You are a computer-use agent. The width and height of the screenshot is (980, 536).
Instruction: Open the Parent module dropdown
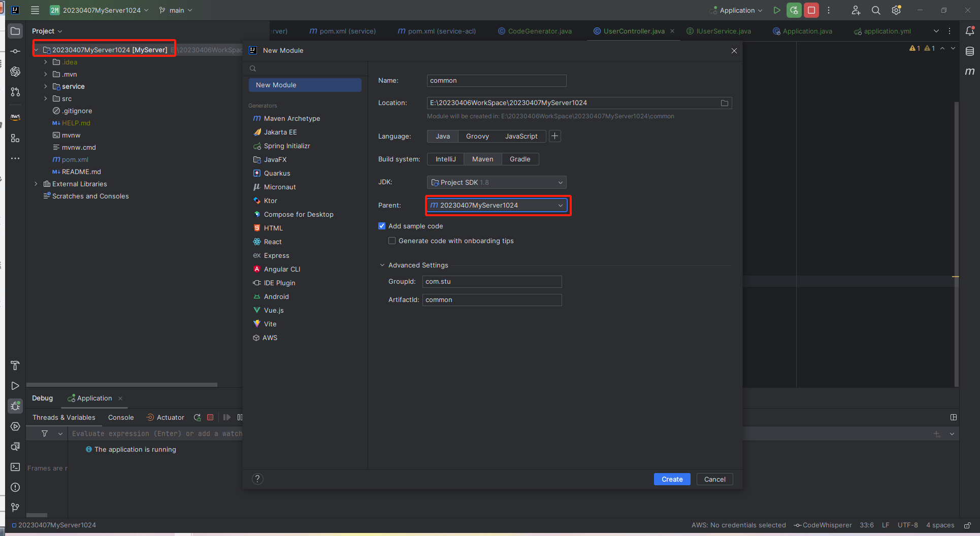tap(497, 206)
